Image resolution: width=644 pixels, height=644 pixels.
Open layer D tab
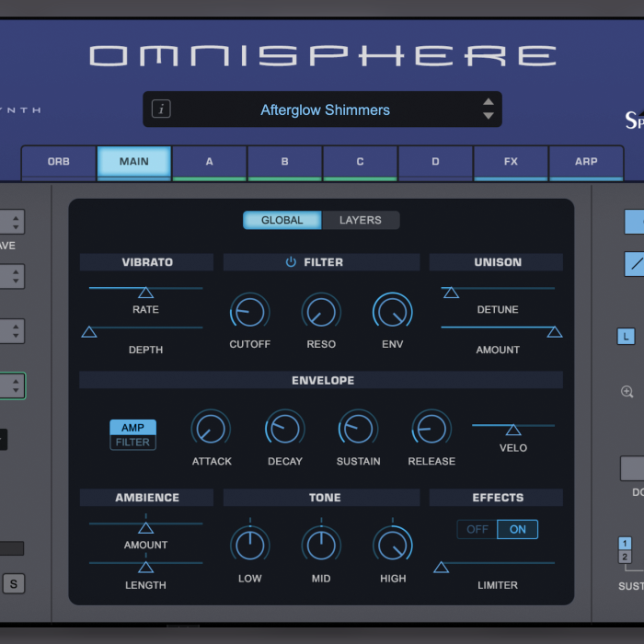435,162
